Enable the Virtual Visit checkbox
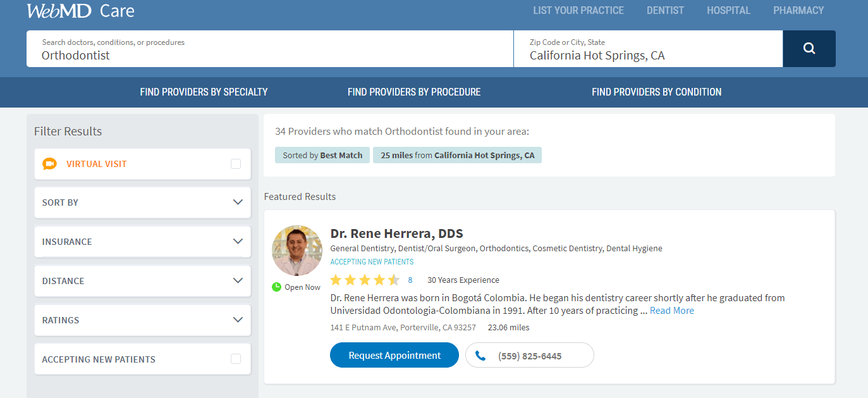 (x=236, y=163)
